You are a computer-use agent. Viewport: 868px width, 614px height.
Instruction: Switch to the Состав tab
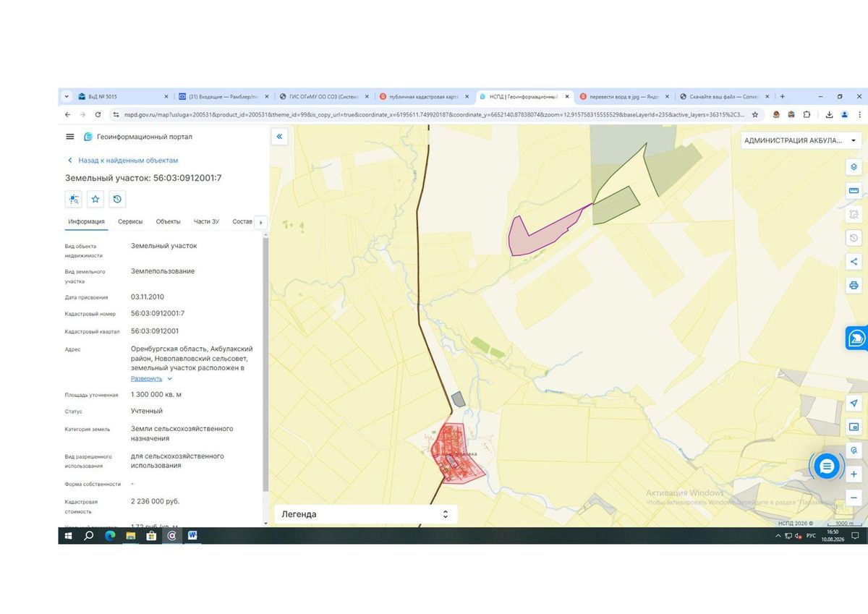242,221
